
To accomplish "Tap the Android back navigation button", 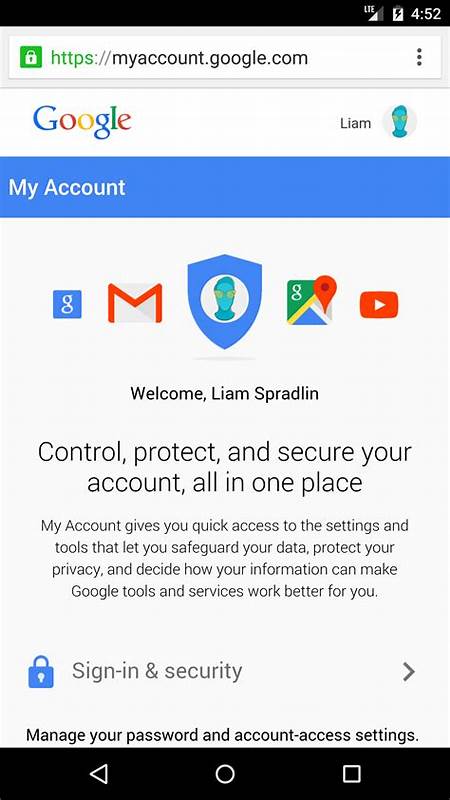I will tap(99, 774).
